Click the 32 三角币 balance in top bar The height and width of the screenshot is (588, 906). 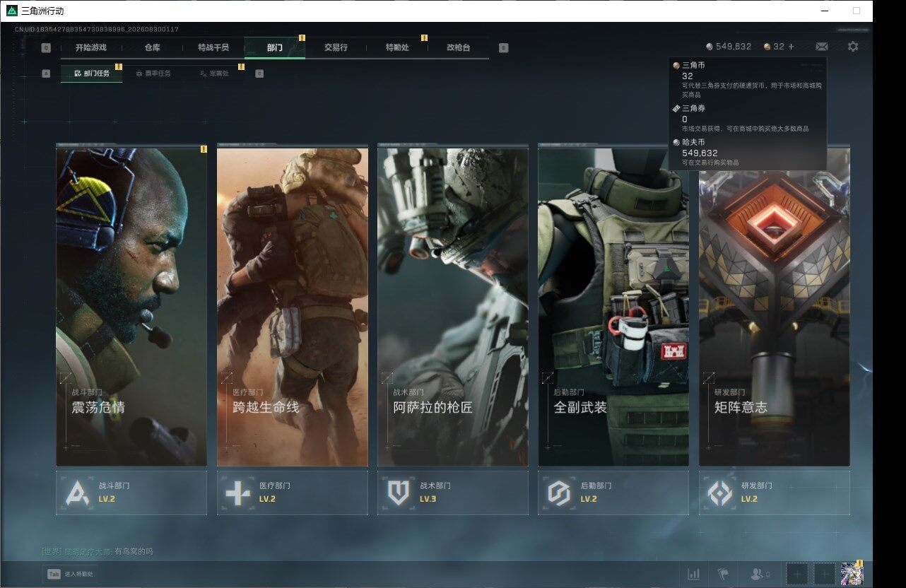[x=779, y=47]
